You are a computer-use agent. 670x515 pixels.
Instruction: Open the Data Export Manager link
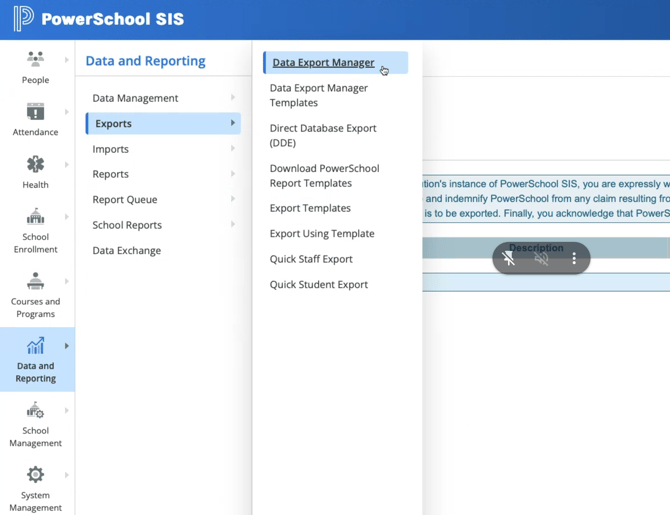(323, 62)
